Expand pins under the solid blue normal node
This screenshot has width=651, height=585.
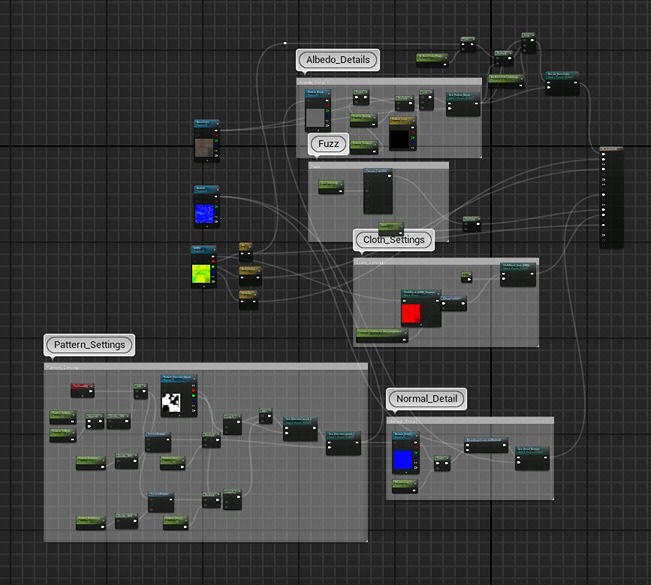406,472
